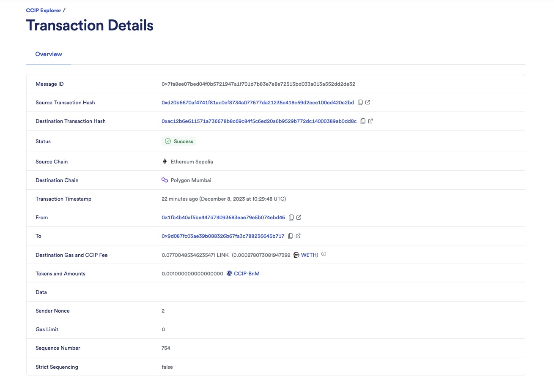The height and width of the screenshot is (392, 554).
Task: Click the Transaction Details heading
Action: pos(90,25)
